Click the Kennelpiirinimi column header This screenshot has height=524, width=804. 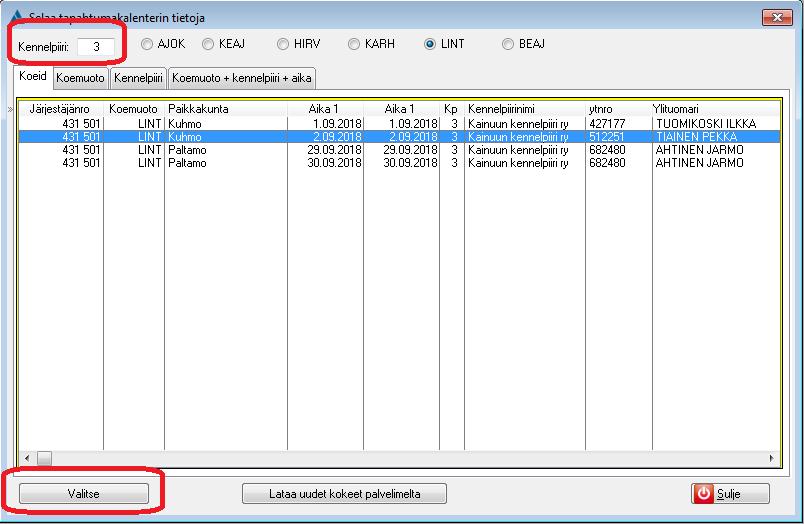pyautogui.click(x=525, y=109)
